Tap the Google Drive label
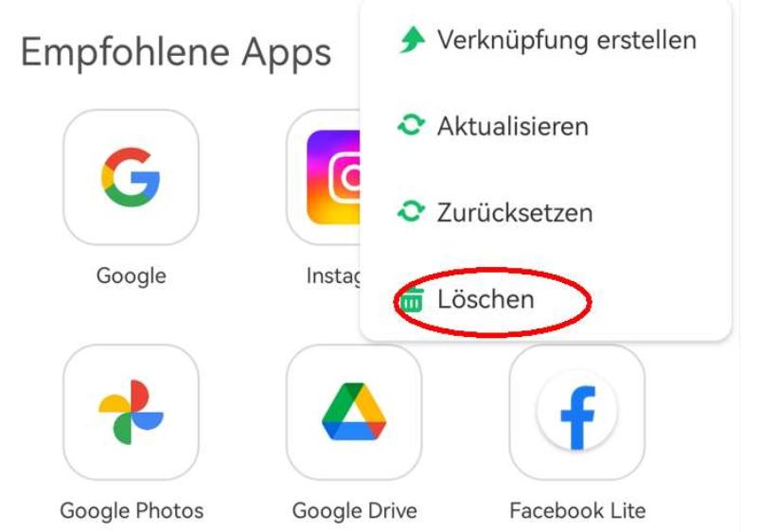 click(354, 510)
